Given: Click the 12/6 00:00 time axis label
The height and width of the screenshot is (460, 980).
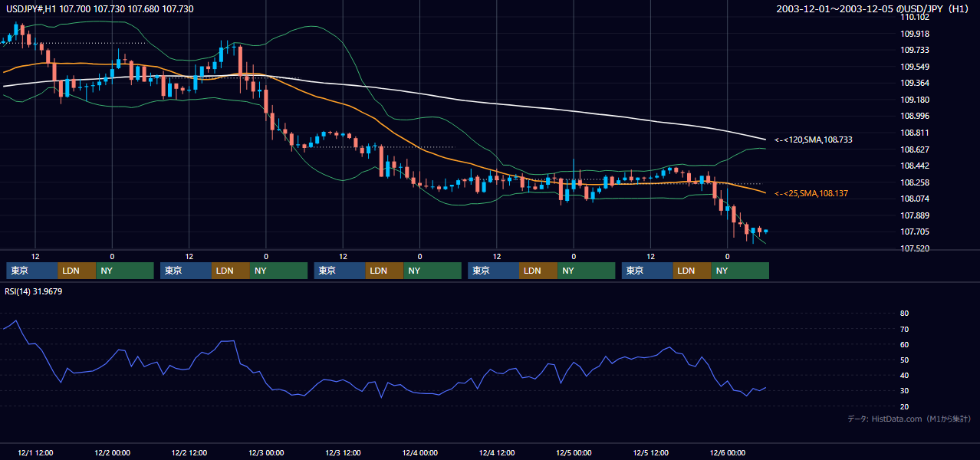Looking at the screenshot, I should tap(727, 453).
